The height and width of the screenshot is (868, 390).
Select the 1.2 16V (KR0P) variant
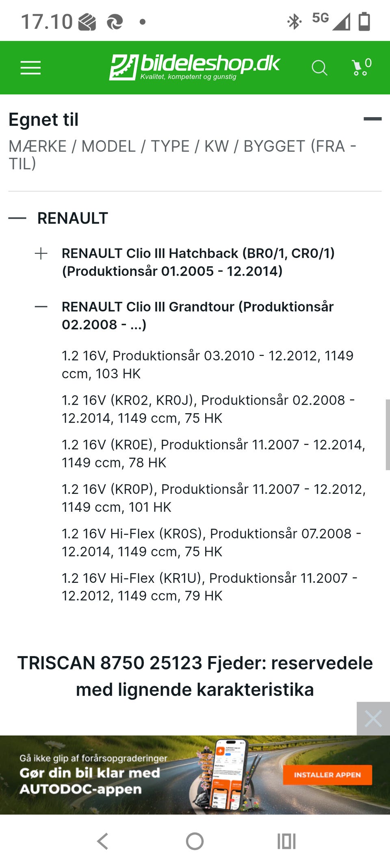point(213,498)
